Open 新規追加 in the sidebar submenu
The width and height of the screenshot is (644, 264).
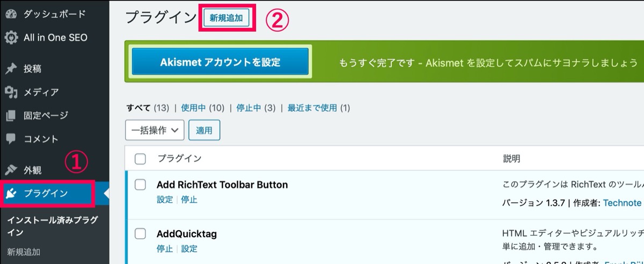(24, 252)
